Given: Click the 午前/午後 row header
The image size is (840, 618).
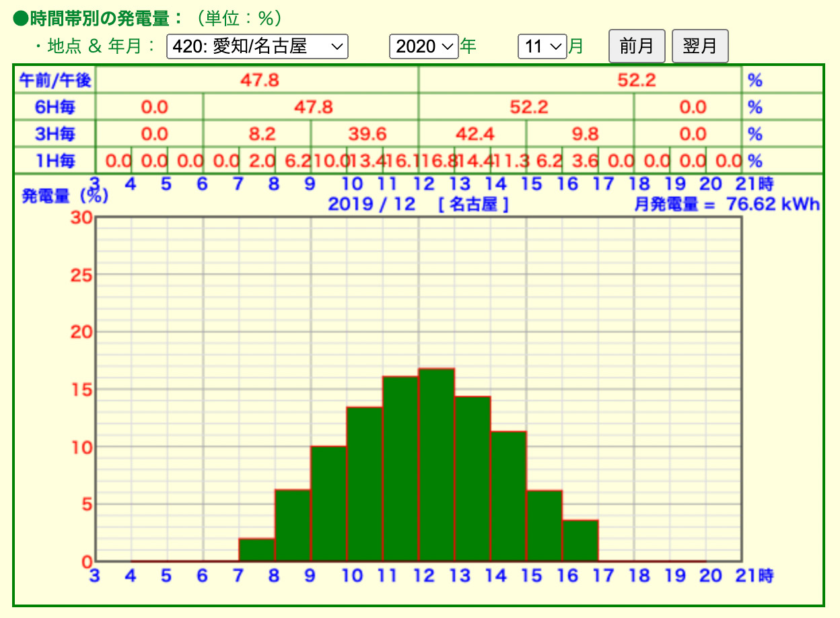Looking at the screenshot, I should coord(55,81).
